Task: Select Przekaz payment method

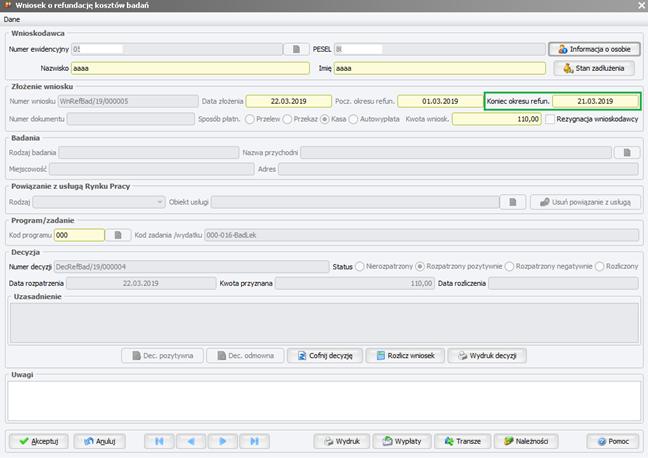Action: click(287, 119)
